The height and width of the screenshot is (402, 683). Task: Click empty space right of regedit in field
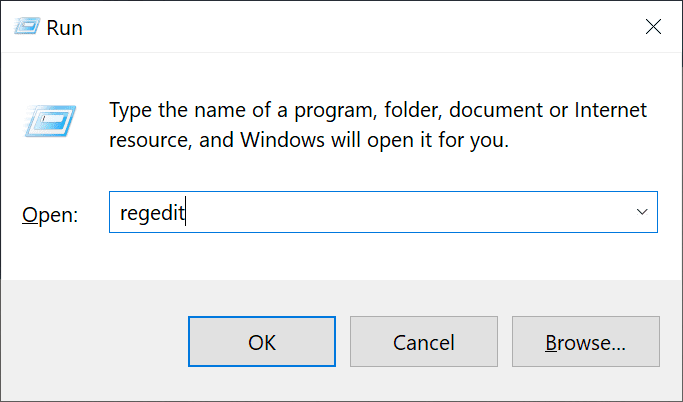(405, 212)
